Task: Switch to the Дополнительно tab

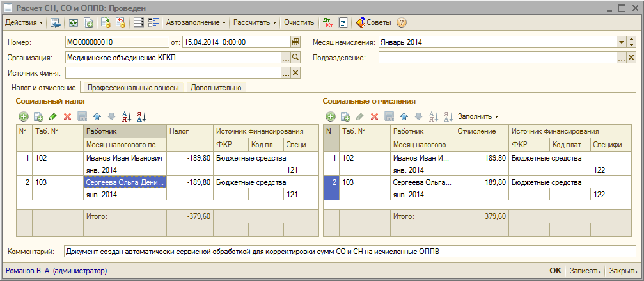Action: 216,88
